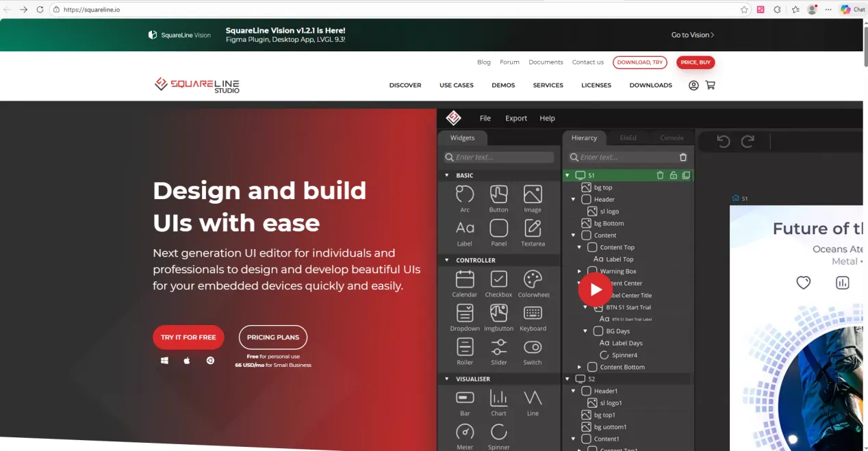The width and height of the screenshot is (868, 451).
Task: Open the Copilot Chat button
Action: click(853, 10)
